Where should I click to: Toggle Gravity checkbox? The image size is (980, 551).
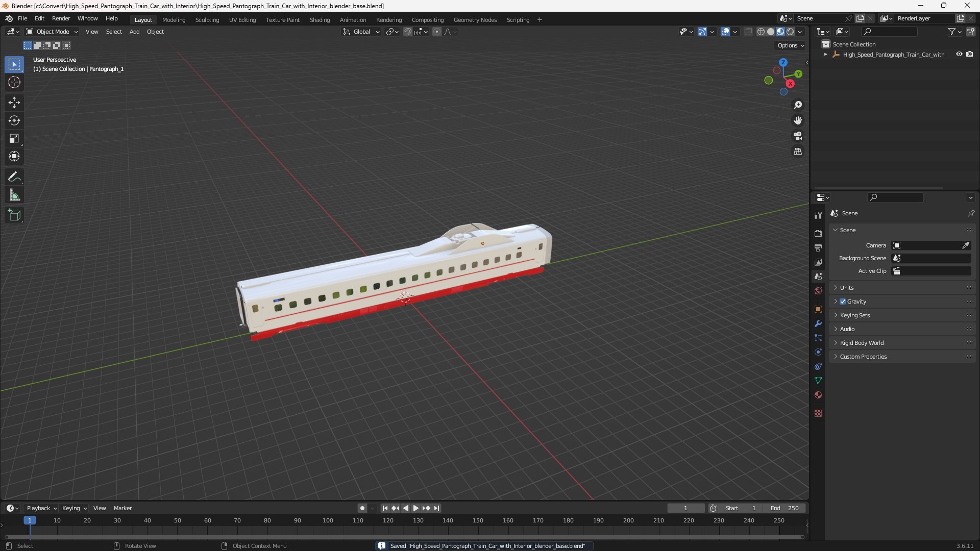point(843,302)
